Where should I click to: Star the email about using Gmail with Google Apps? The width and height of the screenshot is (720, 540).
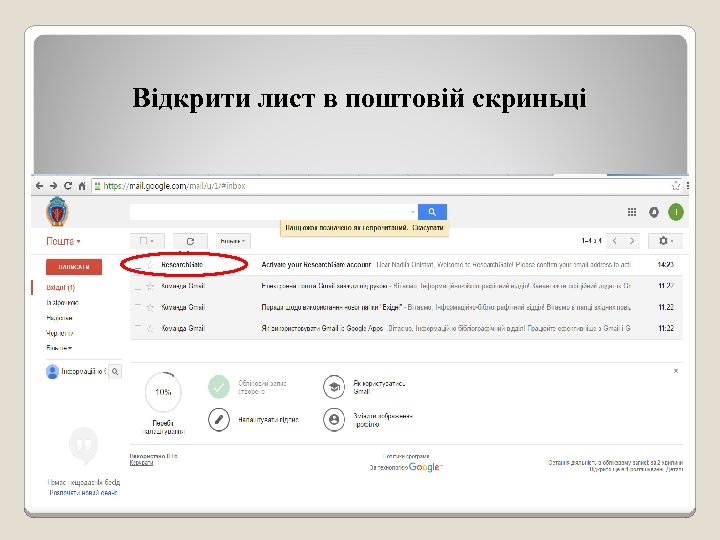coord(150,328)
